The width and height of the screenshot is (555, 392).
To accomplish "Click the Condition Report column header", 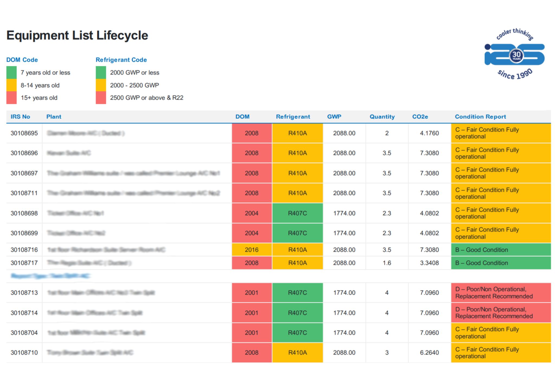I will pos(480,116).
